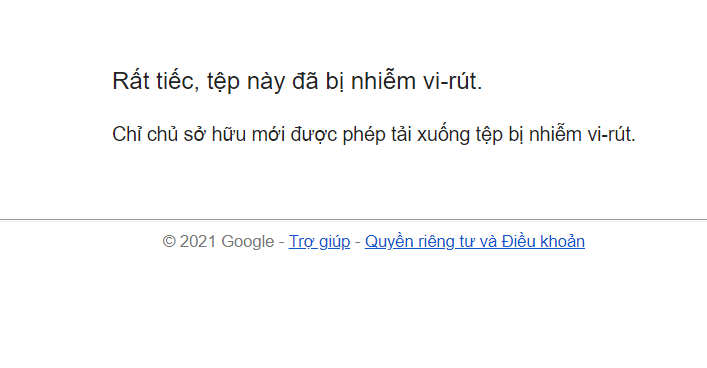Click the '© 2021 Google' copyright text

click(218, 242)
